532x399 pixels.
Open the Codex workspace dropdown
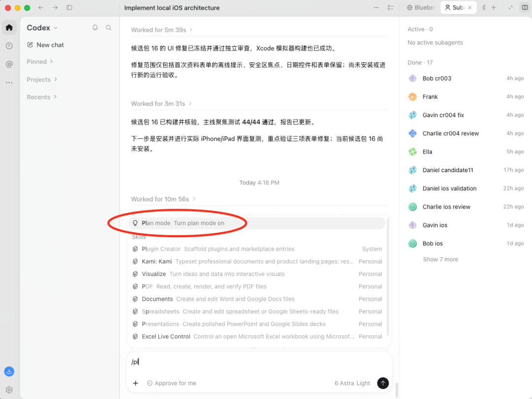(x=42, y=28)
